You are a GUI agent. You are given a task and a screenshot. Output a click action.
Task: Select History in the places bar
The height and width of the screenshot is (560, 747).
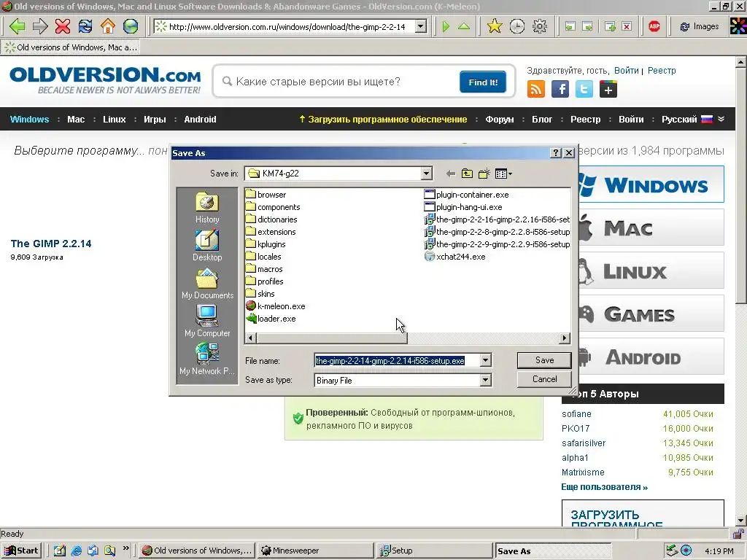207,208
